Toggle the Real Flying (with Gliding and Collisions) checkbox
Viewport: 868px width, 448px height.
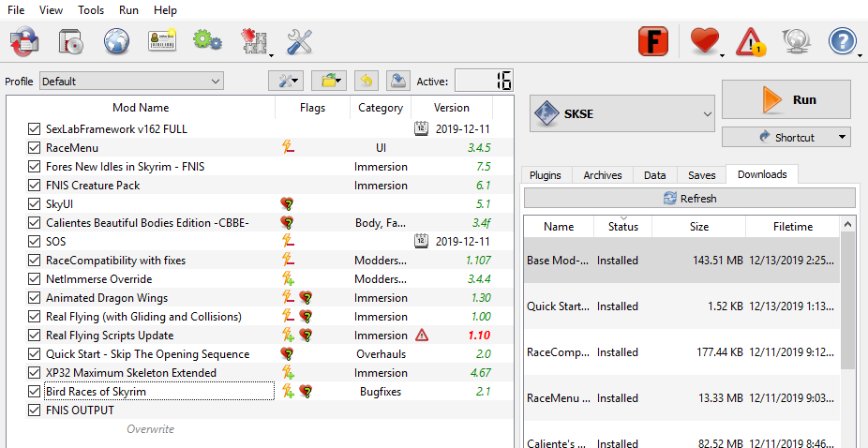(35, 317)
